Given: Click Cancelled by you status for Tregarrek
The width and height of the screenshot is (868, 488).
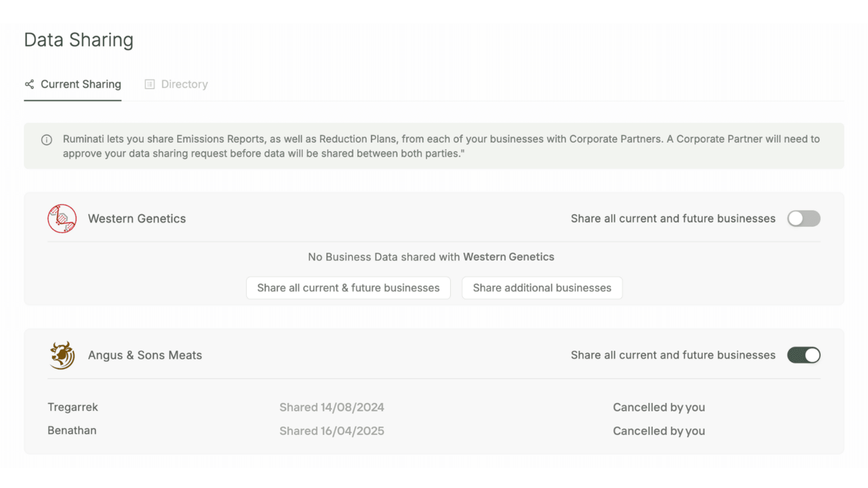Looking at the screenshot, I should click(659, 408).
